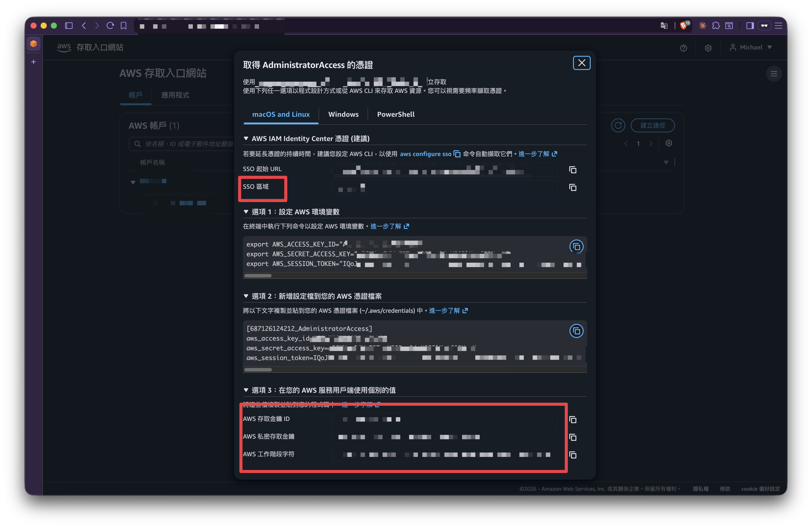Switch to the Windows tab
Viewport: 812px width, 528px height.
click(343, 114)
